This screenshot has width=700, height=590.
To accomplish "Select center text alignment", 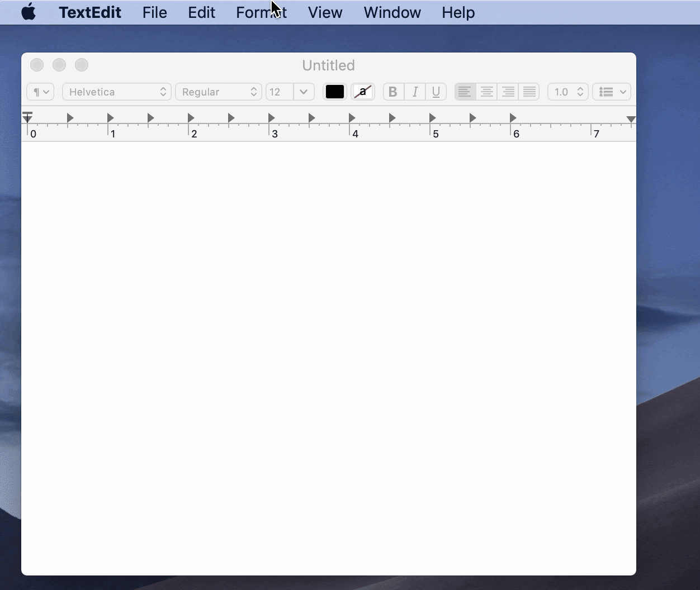I will [x=486, y=92].
